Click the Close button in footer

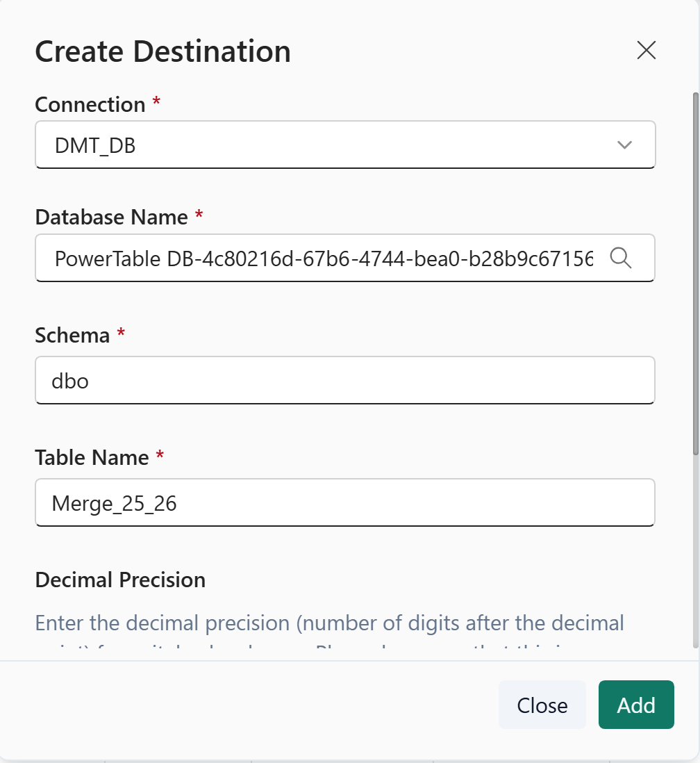pyautogui.click(x=542, y=705)
